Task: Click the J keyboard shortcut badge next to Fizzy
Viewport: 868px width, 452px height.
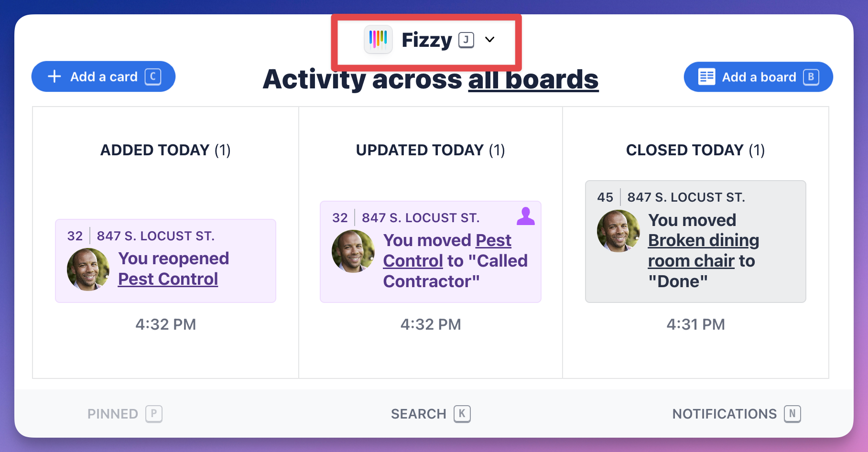Action: click(x=466, y=40)
